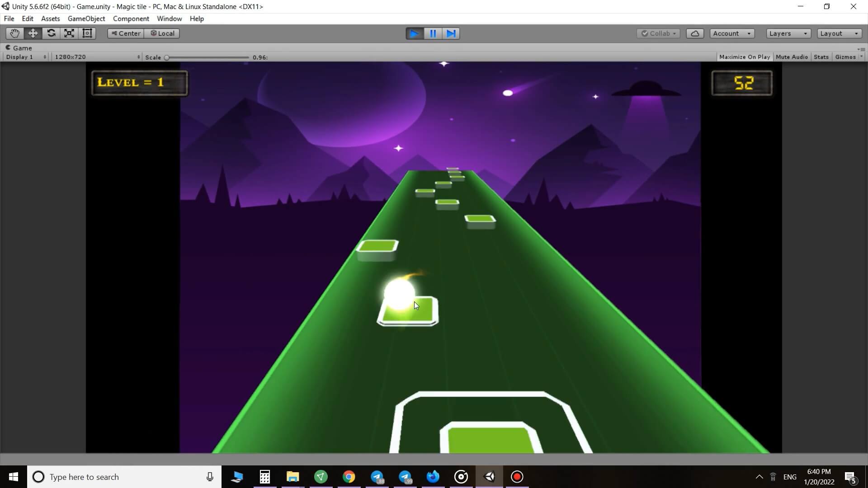The height and width of the screenshot is (488, 868).
Task: Stop play mode with Play button
Action: (414, 33)
